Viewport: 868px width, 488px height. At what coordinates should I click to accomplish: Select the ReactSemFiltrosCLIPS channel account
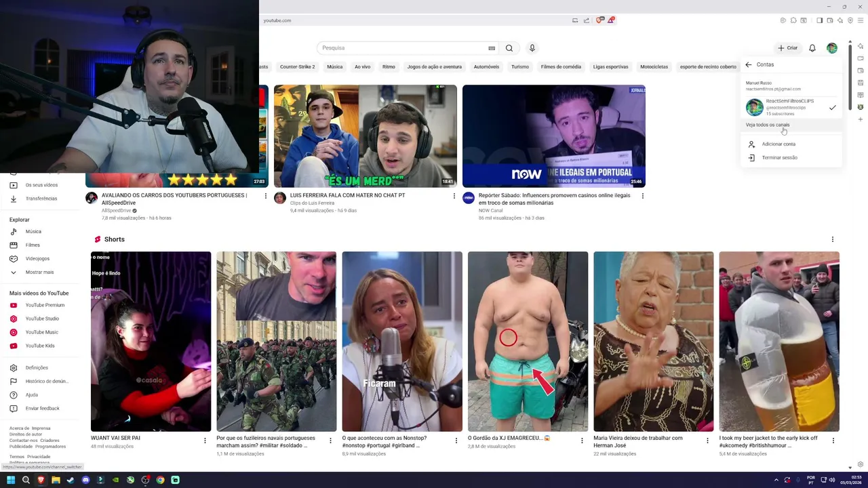(x=791, y=107)
